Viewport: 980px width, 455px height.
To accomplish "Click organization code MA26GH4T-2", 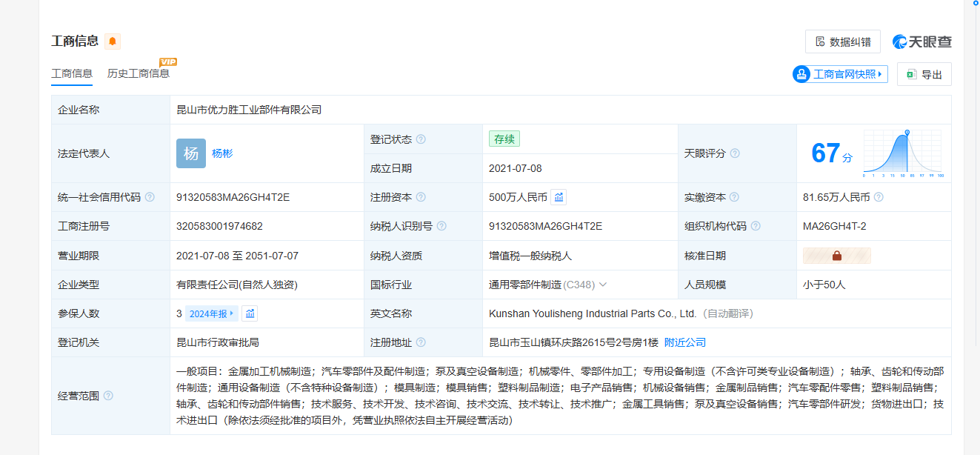I will [834, 226].
